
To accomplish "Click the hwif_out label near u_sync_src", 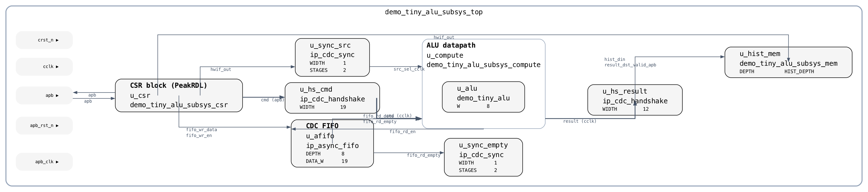I will tap(221, 70).
